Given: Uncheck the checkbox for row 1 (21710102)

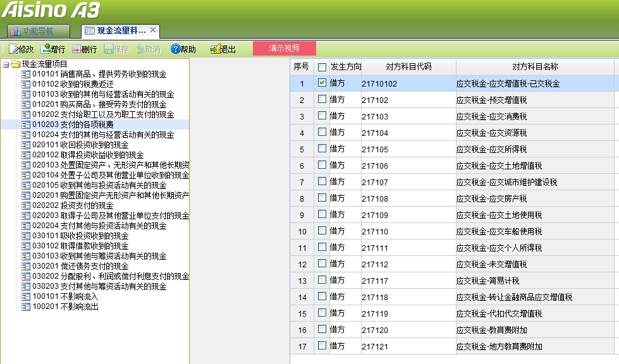Looking at the screenshot, I should 322,83.
